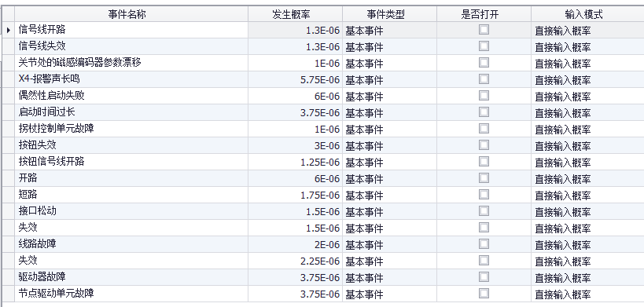Viewport: 644px width, 307px height.
Task: Select 直接输入概率 for 信号线开路
Action: [587, 30]
